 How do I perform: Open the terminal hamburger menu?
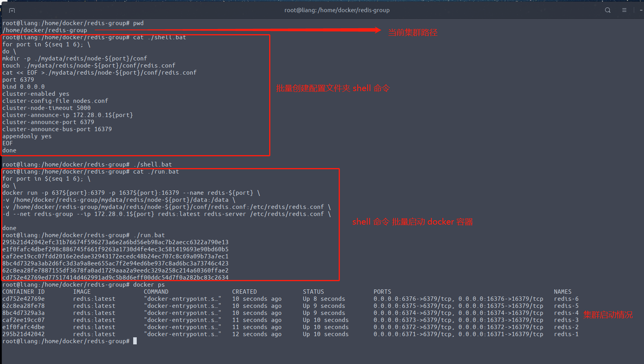[624, 10]
